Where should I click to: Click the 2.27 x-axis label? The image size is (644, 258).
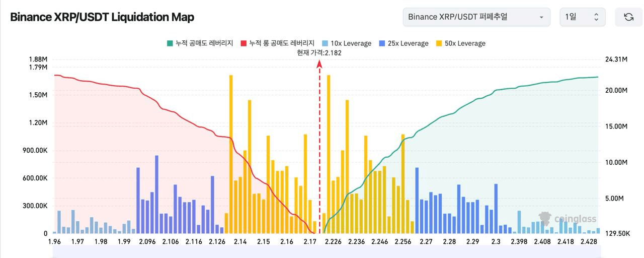pos(426,242)
